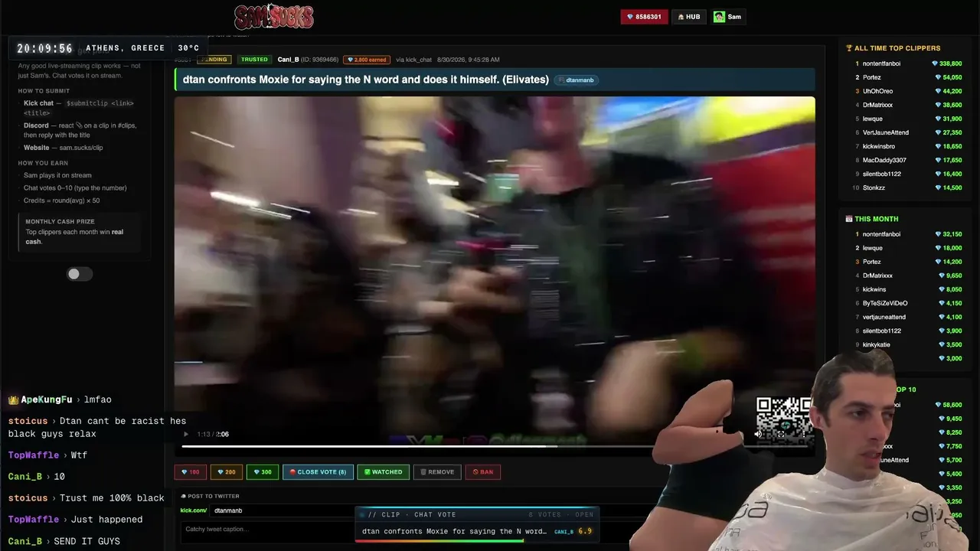Click the dtanmanb streamer tag beside the title
Screen dimensions: 980x551
point(575,80)
